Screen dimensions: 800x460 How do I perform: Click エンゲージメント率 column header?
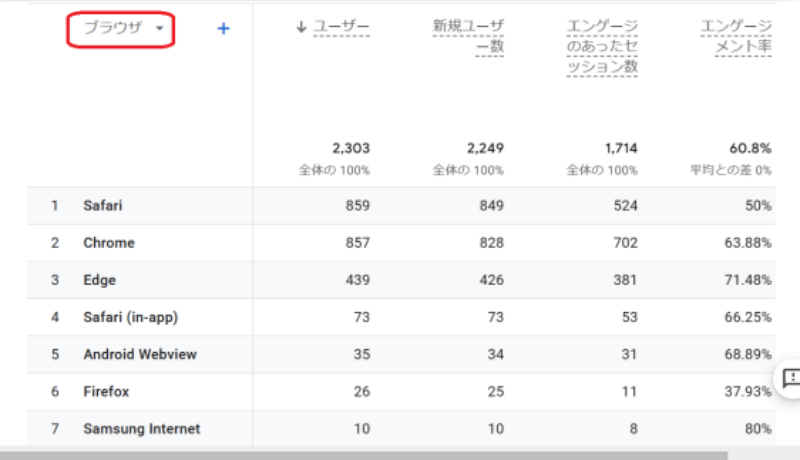736,36
